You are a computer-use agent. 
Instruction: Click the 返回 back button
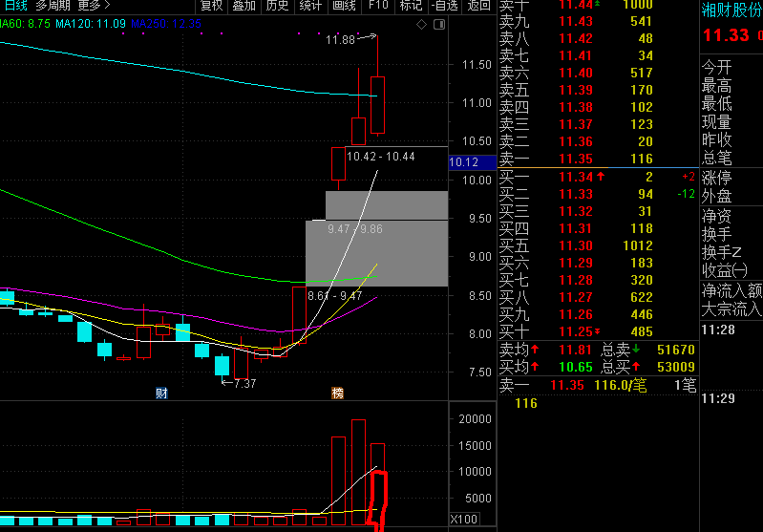point(478,6)
